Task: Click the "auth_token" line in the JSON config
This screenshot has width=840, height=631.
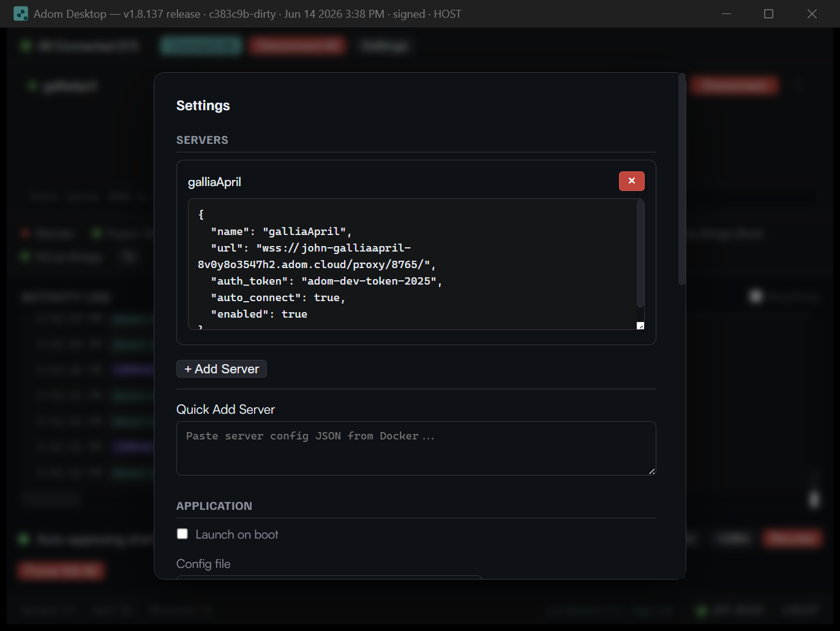Action: [x=326, y=281]
